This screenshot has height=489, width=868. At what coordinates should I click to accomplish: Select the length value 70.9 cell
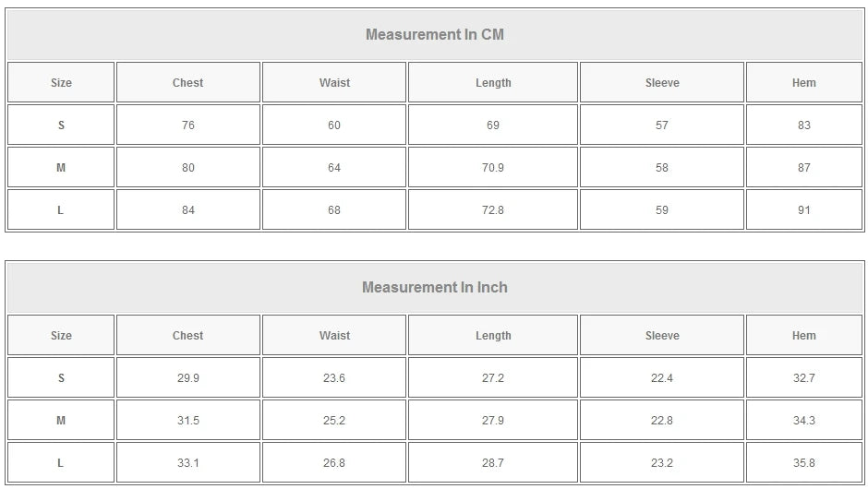pyautogui.click(x=493, y=168)
